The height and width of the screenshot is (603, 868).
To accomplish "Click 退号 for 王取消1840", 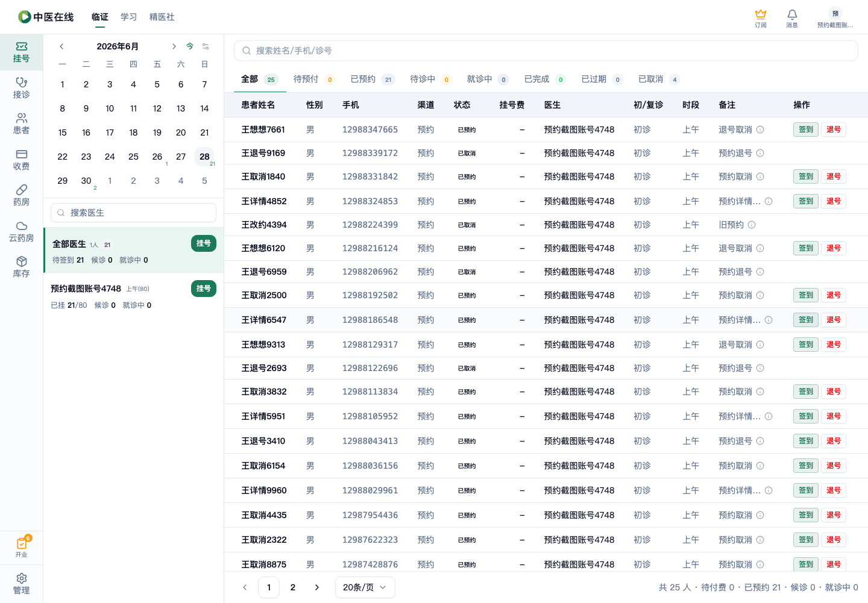I will (x=834, y=177).
